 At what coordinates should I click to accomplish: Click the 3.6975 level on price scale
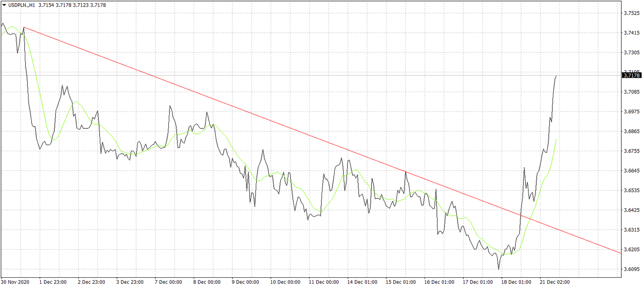coord(631,111)
